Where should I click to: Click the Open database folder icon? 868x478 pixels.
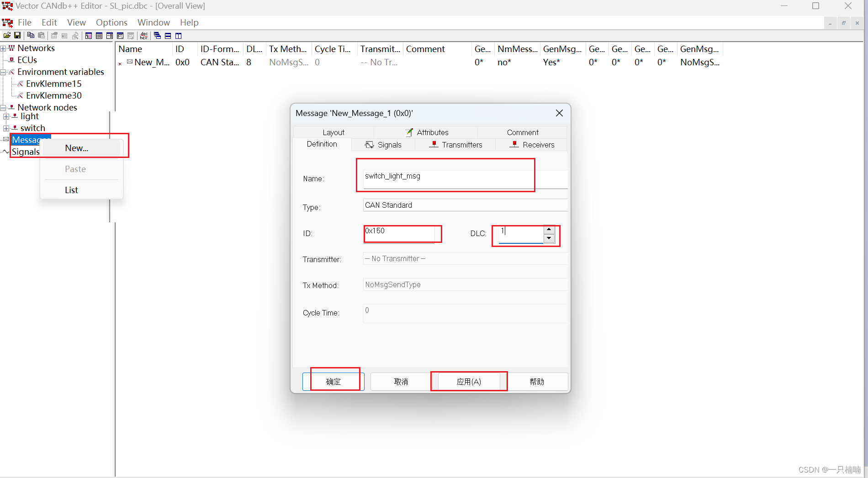7,36
